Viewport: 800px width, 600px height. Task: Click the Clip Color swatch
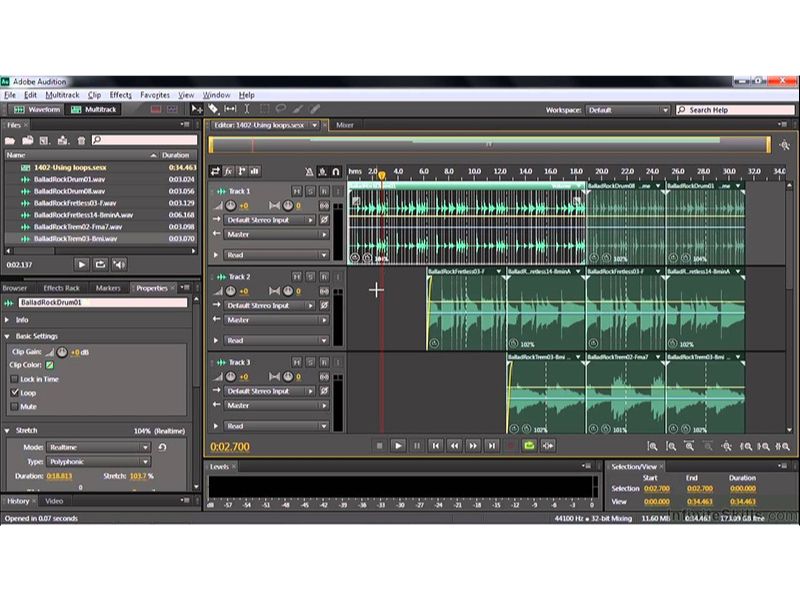point(50,365)
